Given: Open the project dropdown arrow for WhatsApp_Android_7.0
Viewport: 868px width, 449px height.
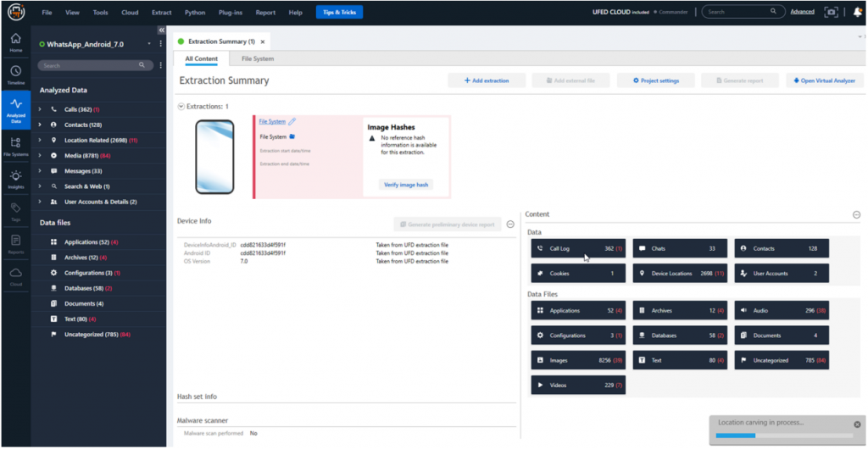Looking at the screenshot, I should (x=149, y=44).
